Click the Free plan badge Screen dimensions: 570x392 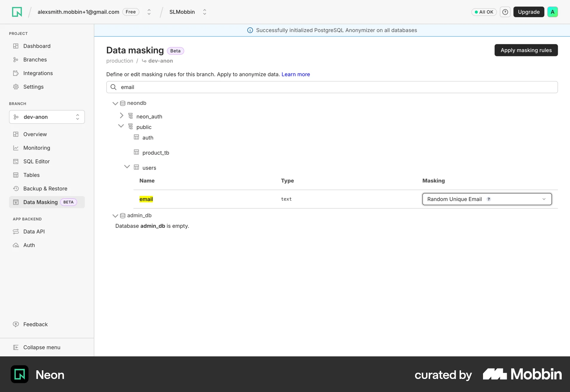[x=131, y=12]
